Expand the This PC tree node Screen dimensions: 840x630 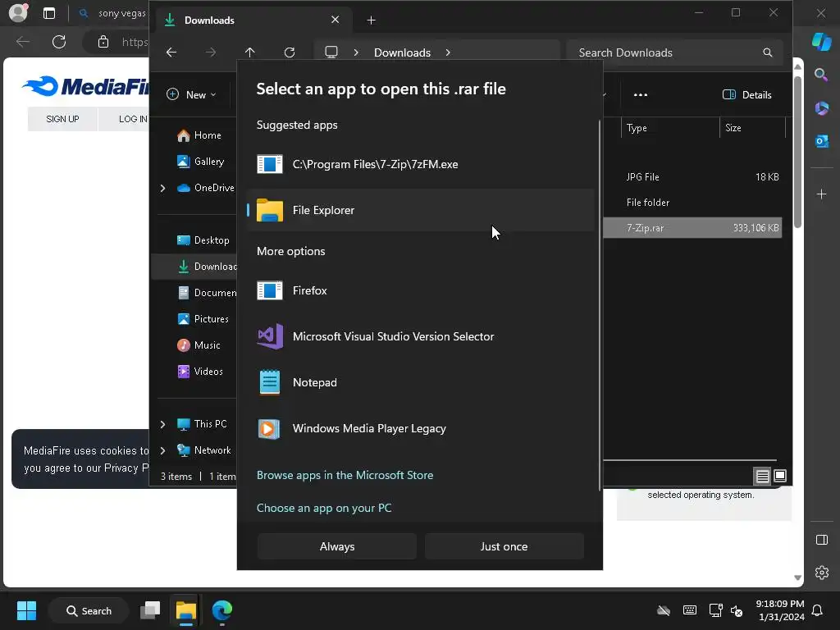tap(163, 424)
